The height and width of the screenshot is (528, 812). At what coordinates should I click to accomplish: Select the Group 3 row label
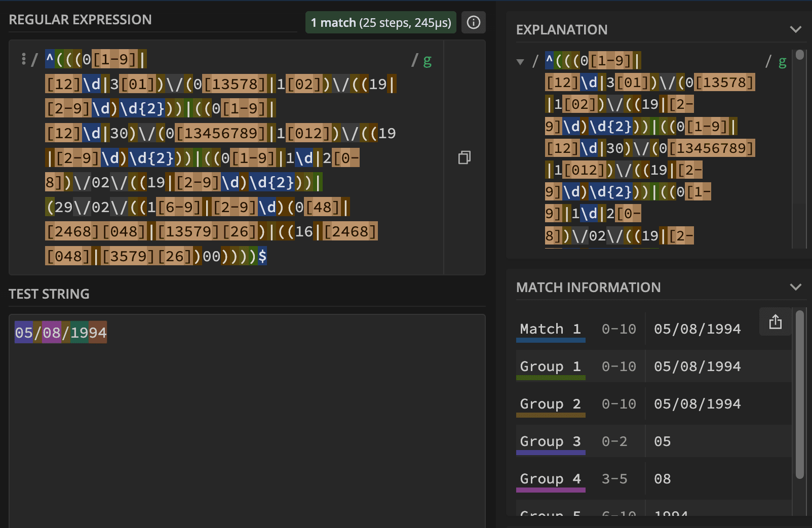click(550, 441)
